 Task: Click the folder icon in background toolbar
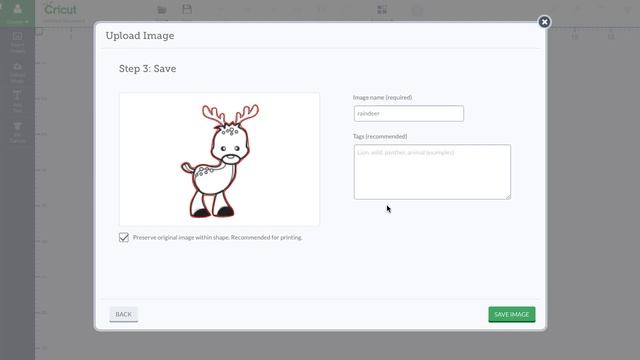(x=162, y=10)
